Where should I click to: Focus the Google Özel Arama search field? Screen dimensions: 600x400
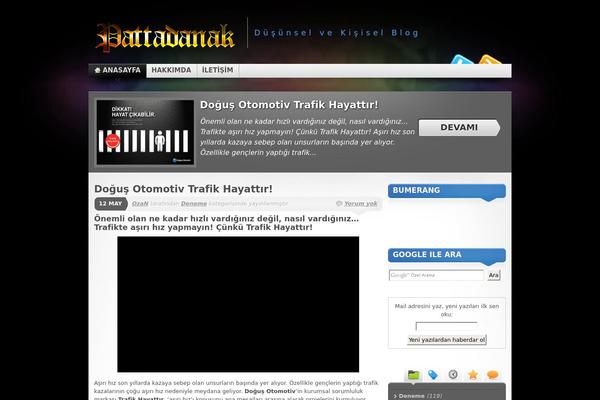point(436,275)
